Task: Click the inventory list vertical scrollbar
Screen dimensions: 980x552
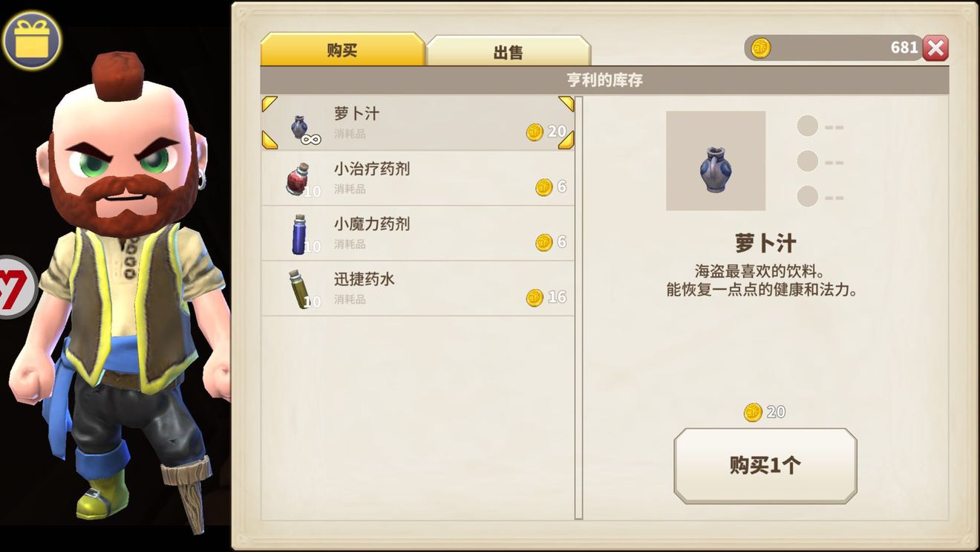Action: (579, 308)
